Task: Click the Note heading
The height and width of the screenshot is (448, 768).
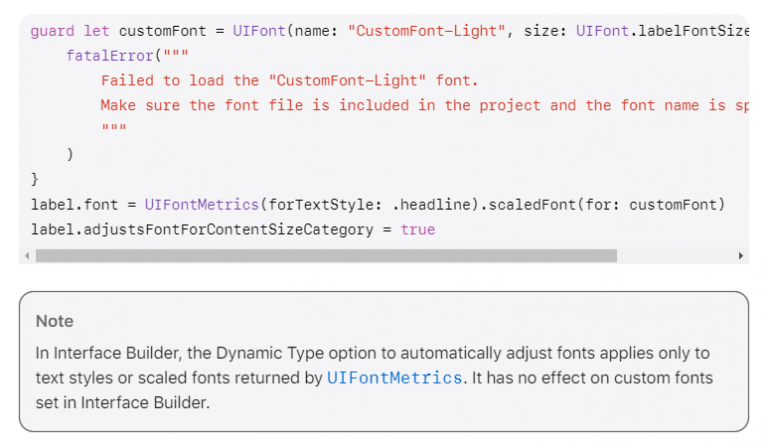Action: coord(55,321)
